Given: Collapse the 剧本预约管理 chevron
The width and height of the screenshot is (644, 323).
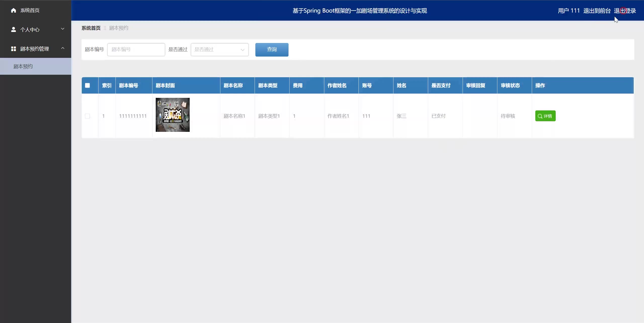Looking at the screenshot, I should coord(63,48).
